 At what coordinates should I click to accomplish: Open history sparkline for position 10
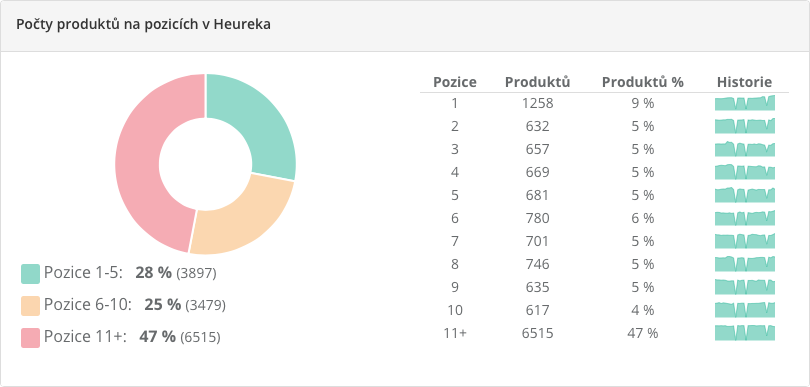click(x=745, y=310)
